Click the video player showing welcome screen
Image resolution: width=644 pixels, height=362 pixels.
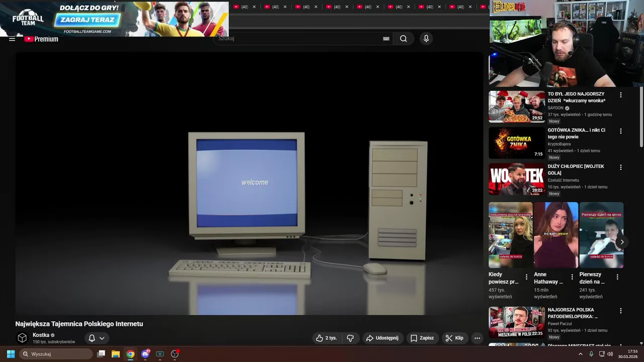pyautogui.click(x=249, y=184)
